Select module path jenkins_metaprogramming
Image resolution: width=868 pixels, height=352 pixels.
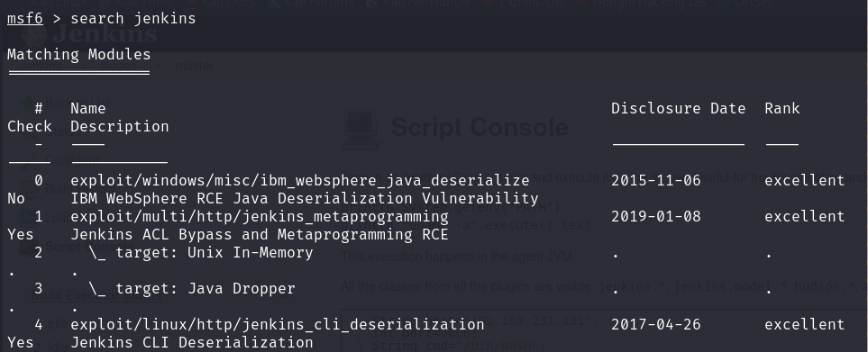click(x=259, y=217)
